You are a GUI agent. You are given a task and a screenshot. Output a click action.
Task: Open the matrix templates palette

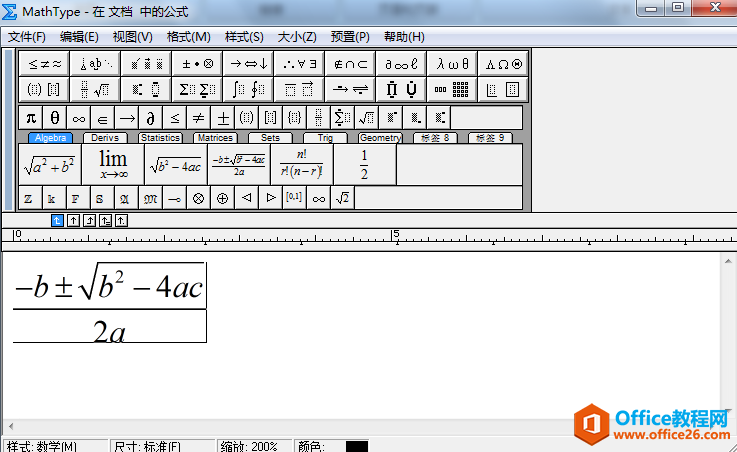pyautogui.click(x=452, y=89)
